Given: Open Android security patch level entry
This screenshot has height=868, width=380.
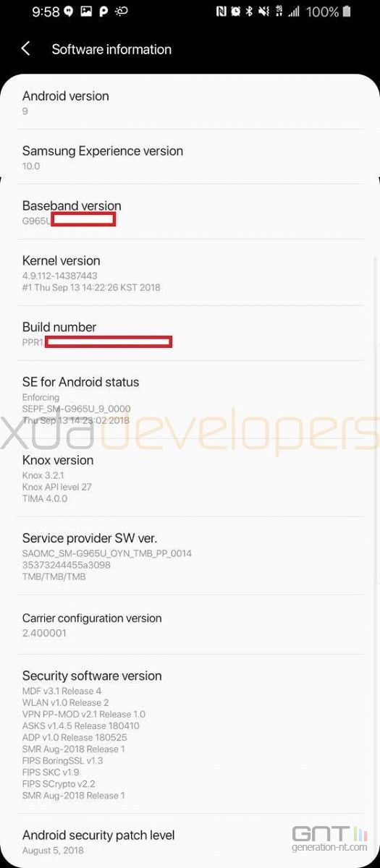Looking at the screenshot, I should [x=190, y=842].
